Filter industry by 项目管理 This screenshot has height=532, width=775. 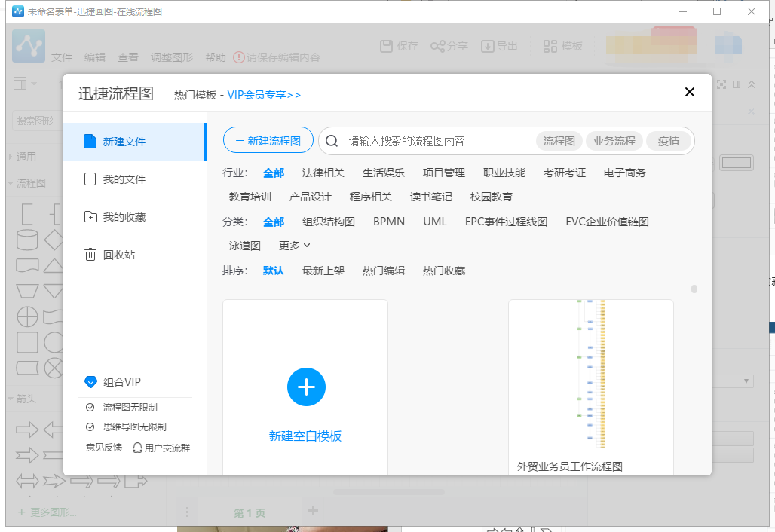coord(443,173)
